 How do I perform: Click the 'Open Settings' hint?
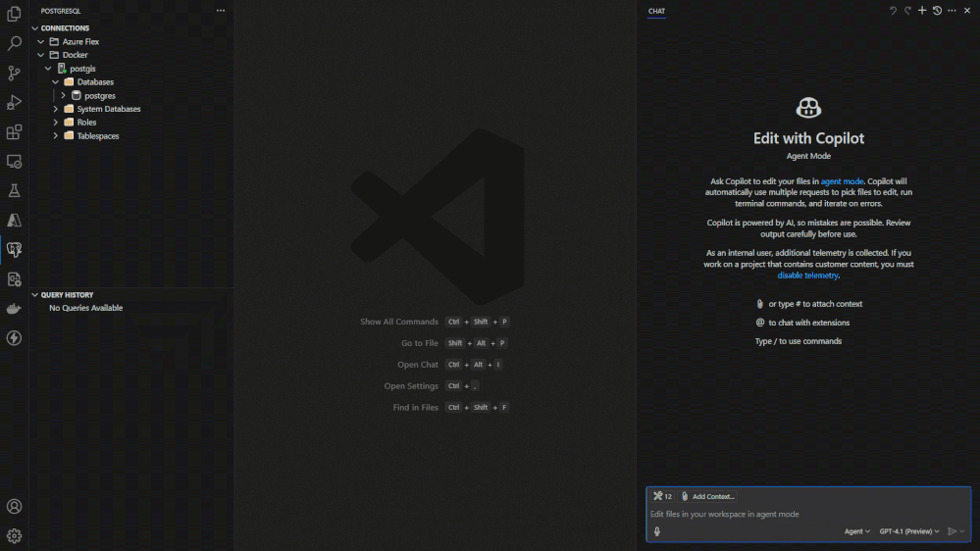coord(411,386)
